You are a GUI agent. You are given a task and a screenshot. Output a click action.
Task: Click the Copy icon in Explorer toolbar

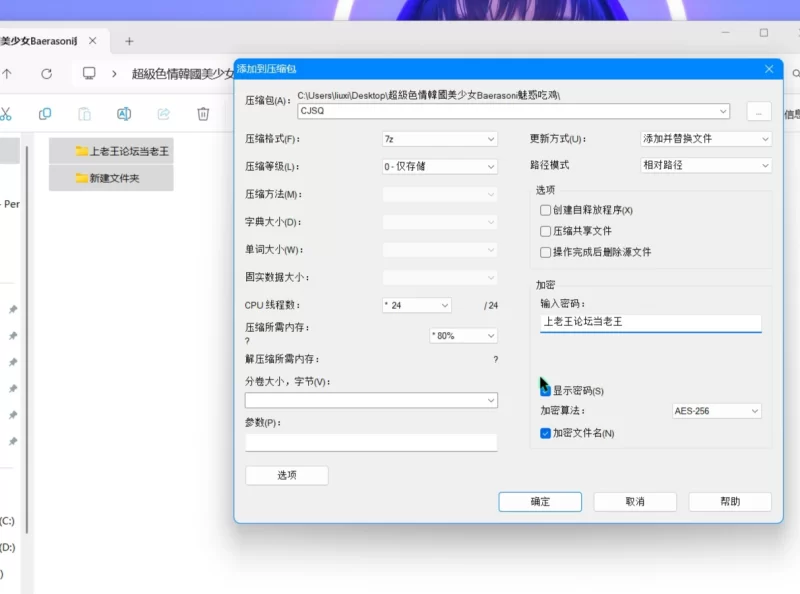coord(45,114)
